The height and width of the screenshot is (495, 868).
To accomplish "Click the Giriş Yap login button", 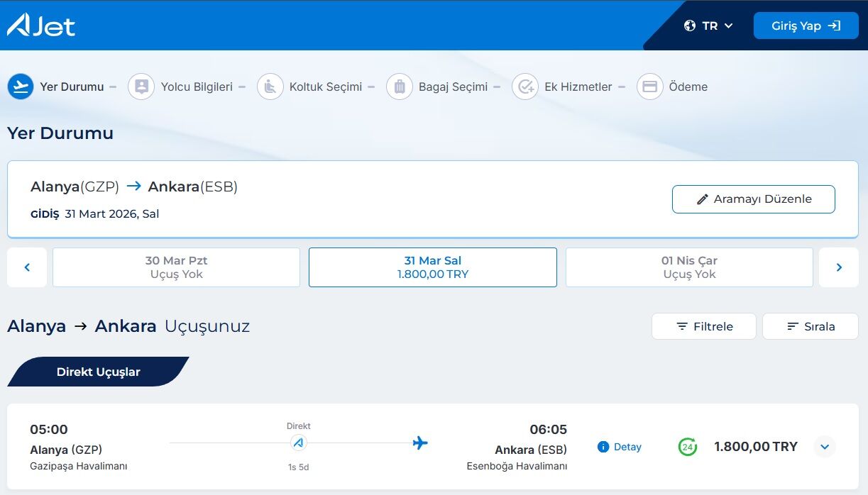I will click(806, 26).
